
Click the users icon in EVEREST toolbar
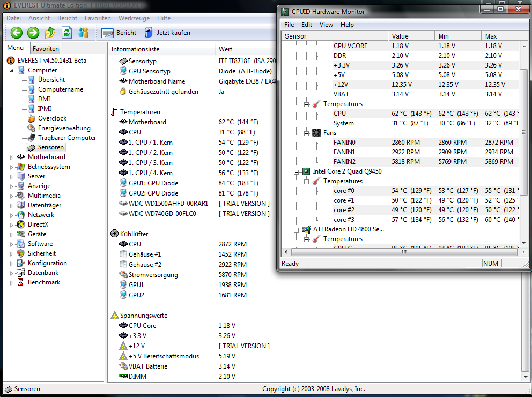tap(83, 33)
